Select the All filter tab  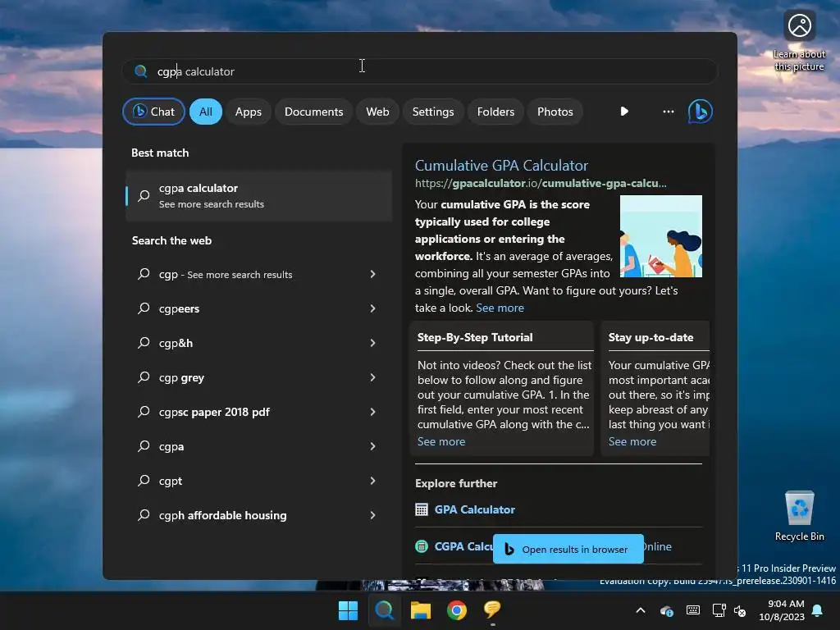206,112
